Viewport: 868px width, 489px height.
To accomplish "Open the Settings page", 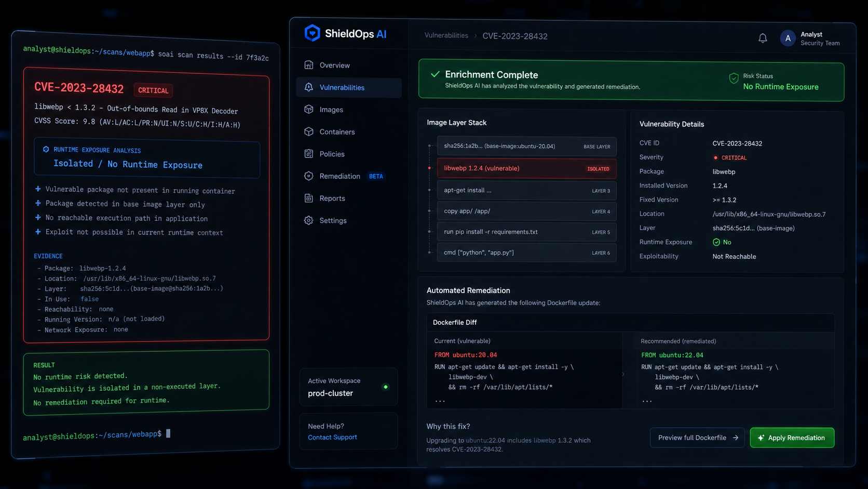I will pos(349,220).
